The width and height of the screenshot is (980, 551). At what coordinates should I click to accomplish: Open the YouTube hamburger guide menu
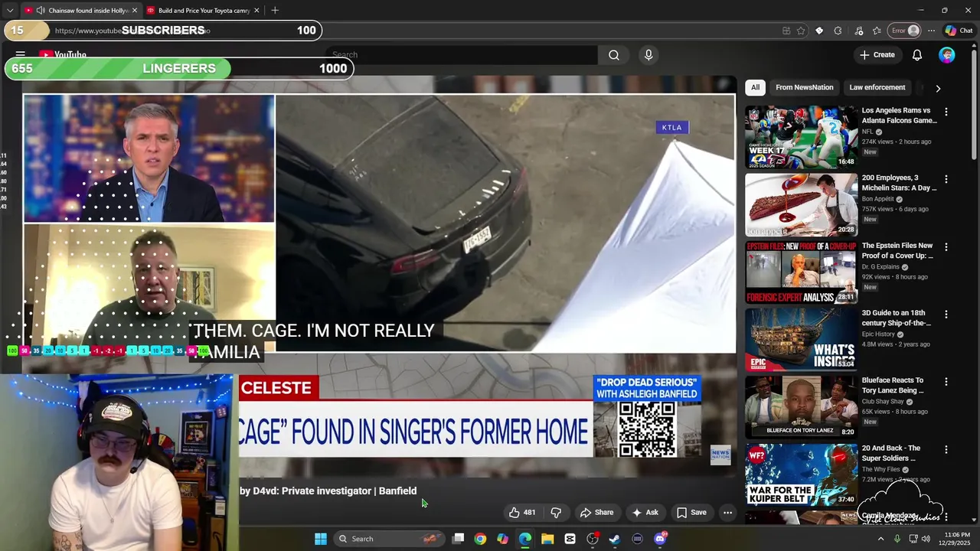[21, 55]
